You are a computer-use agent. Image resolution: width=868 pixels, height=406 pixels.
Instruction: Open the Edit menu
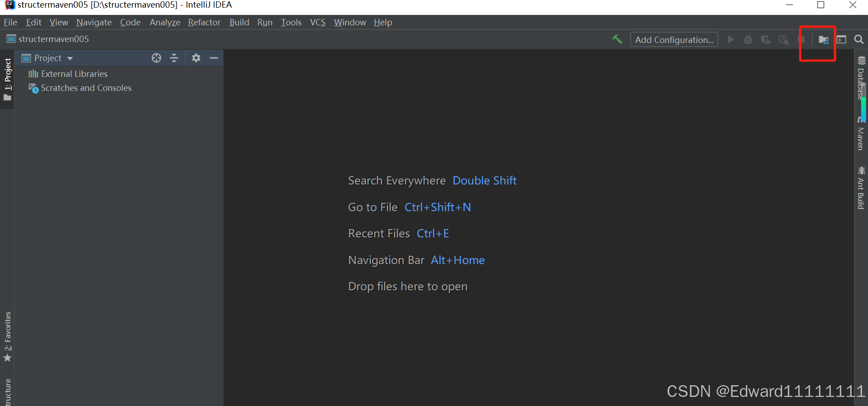33,22
